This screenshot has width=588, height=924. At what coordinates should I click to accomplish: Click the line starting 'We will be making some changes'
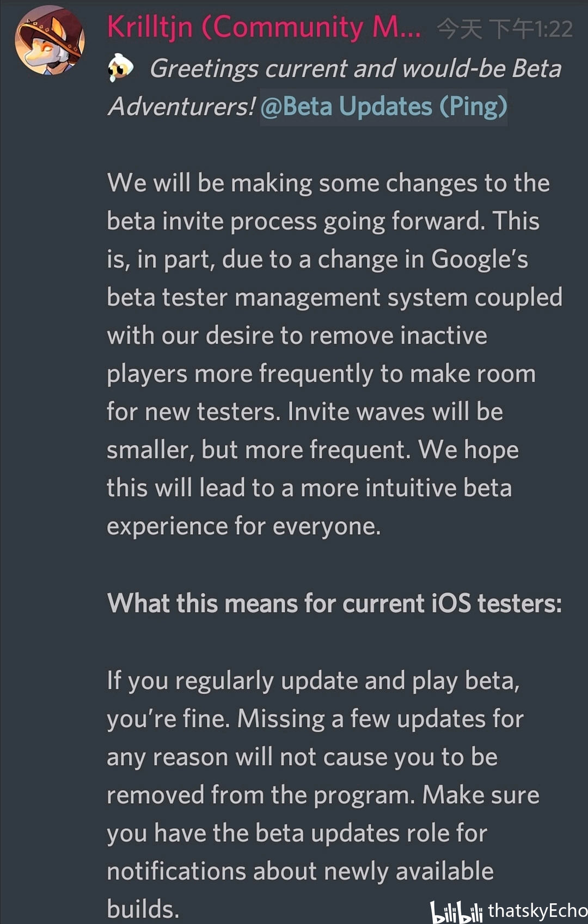click(x=328, y=183)
